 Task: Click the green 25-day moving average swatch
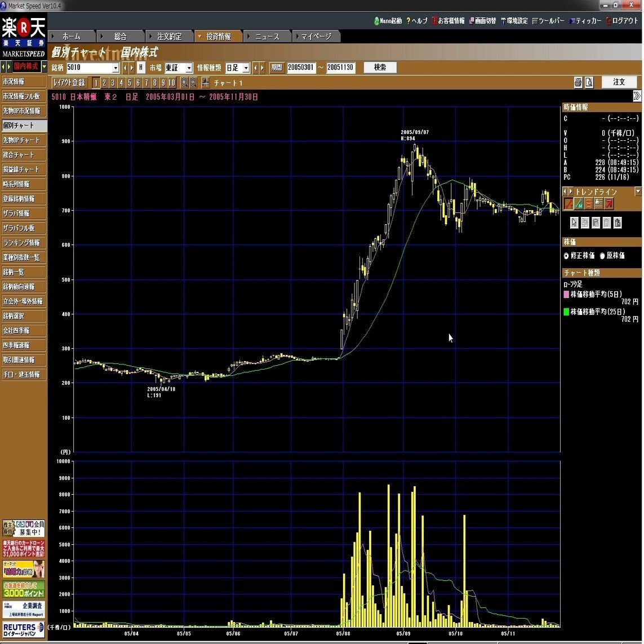pos(566,312)
